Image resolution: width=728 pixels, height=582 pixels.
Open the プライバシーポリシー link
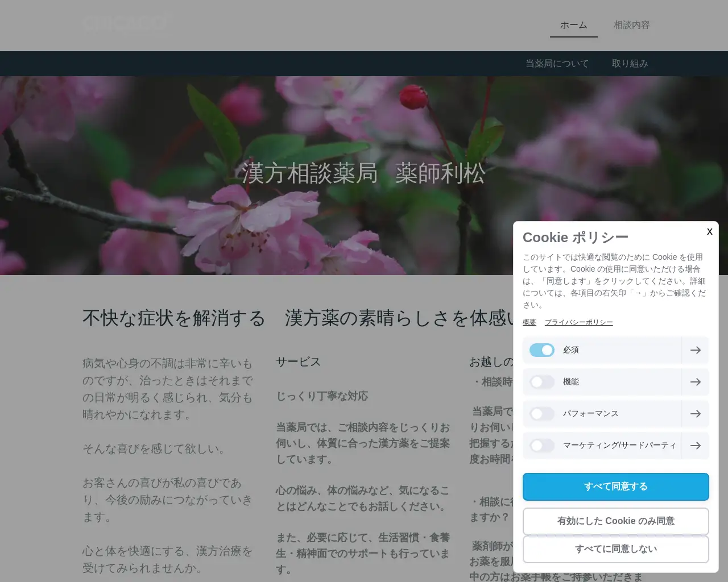point(578,322)
